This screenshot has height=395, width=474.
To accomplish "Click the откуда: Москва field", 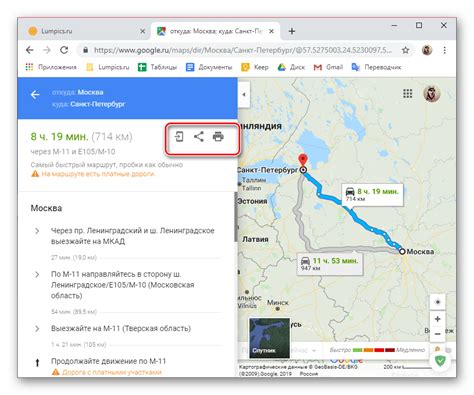I will [78, 92].
